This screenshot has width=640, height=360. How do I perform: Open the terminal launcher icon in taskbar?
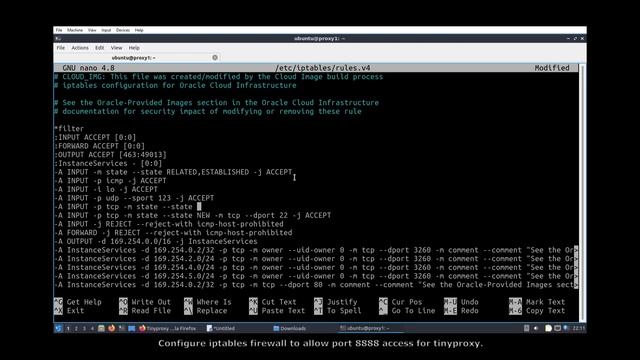(x=122, y=328)
